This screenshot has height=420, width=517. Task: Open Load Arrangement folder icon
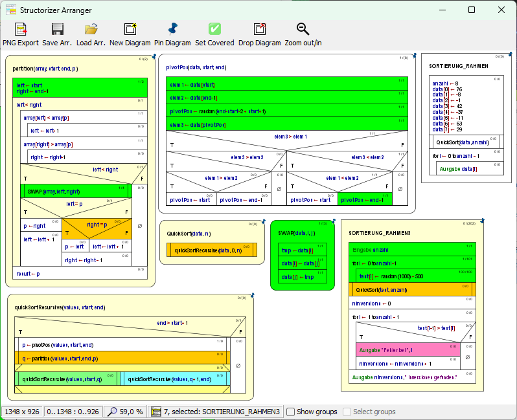click(91, 29)
